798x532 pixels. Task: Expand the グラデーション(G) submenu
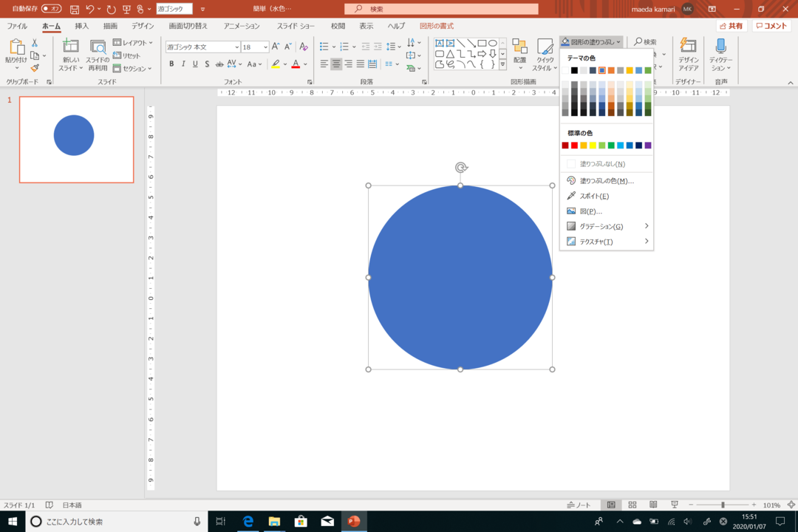(607, 227)
